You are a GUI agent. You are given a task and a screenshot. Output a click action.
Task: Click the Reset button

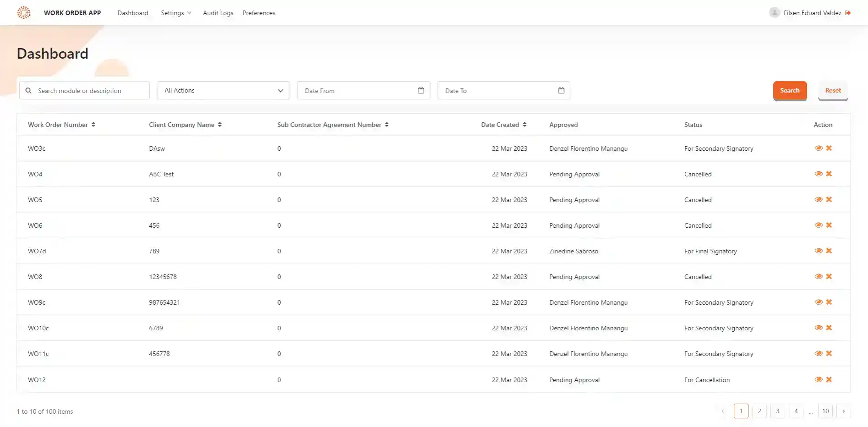click(833, 90)
